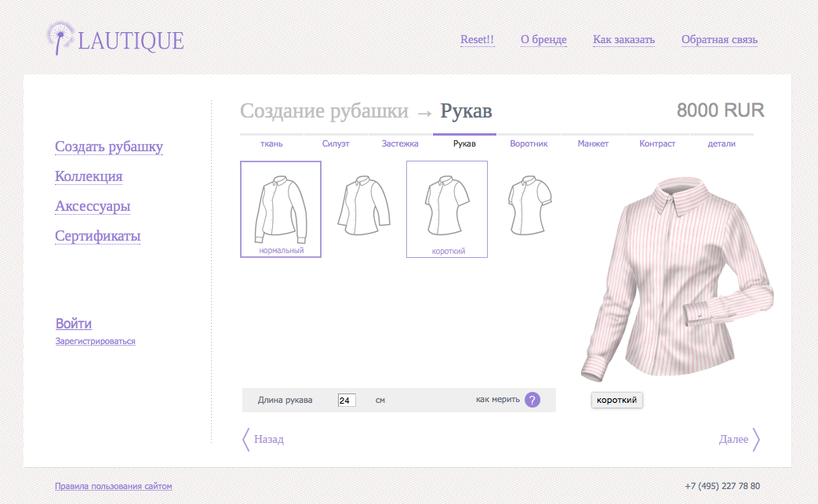Viewport: 818px width, 504px height.
Task: Click the striped shirt preview image
Action: point(677,279)
